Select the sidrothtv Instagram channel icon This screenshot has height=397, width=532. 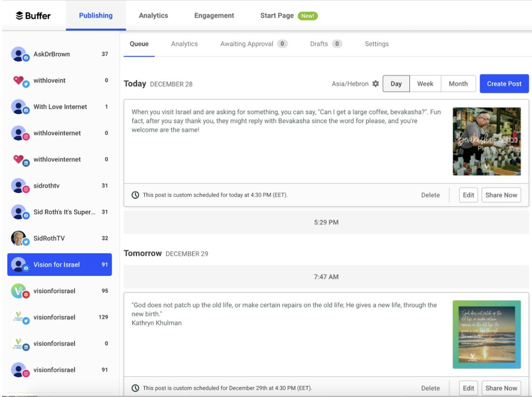point(19,186)
